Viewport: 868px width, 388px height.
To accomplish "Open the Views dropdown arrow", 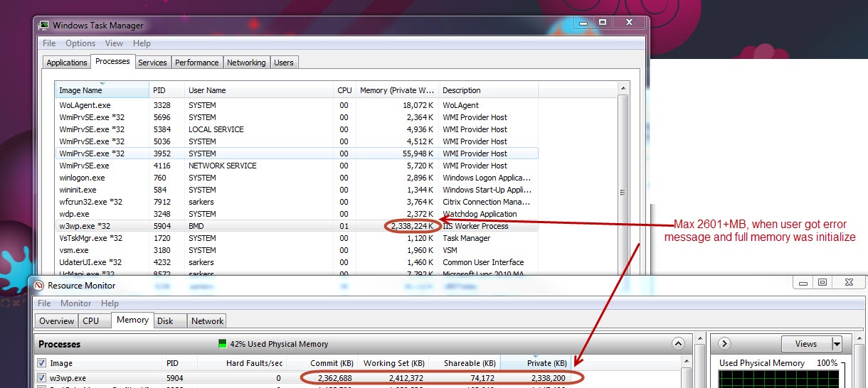I will pyautogui.click(x=837, y=344).
